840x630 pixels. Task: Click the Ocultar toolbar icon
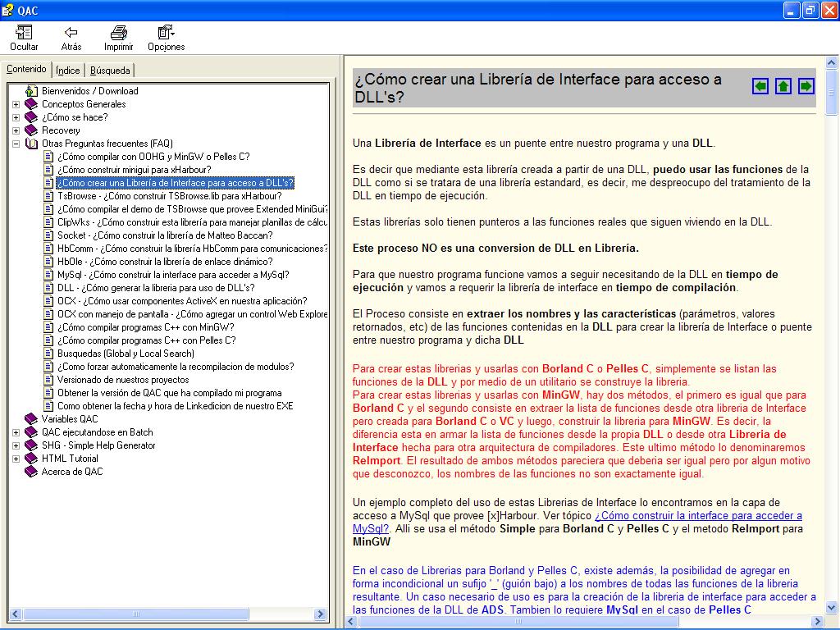(24, 33)
